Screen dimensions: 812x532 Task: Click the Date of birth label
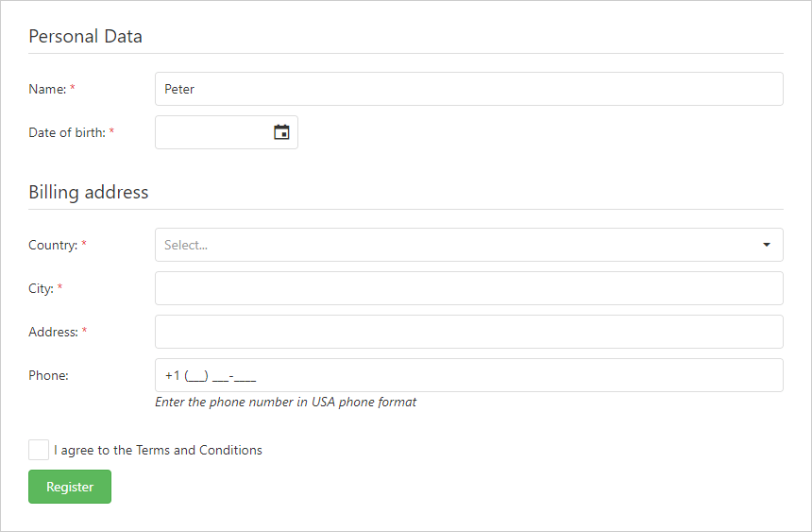(x=66, y=132)
